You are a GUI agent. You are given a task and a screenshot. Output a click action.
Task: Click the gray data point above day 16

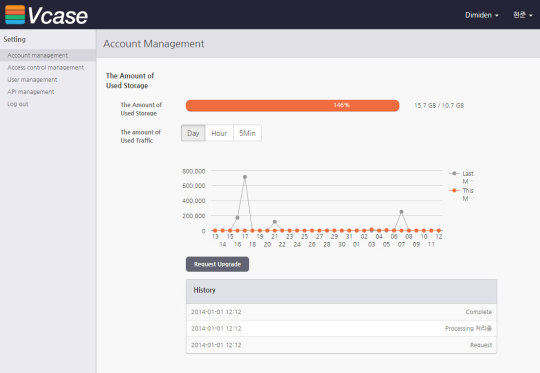pyautogui.click(x=237, y=218)
